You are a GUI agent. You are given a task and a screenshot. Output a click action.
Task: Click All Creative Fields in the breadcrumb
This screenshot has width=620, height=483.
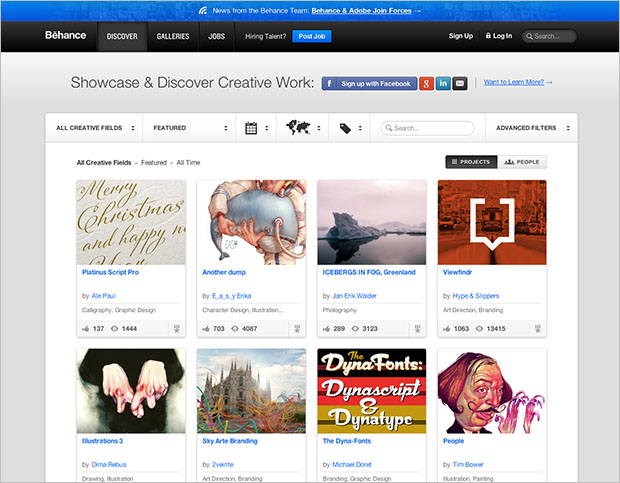tap(104, 162)
